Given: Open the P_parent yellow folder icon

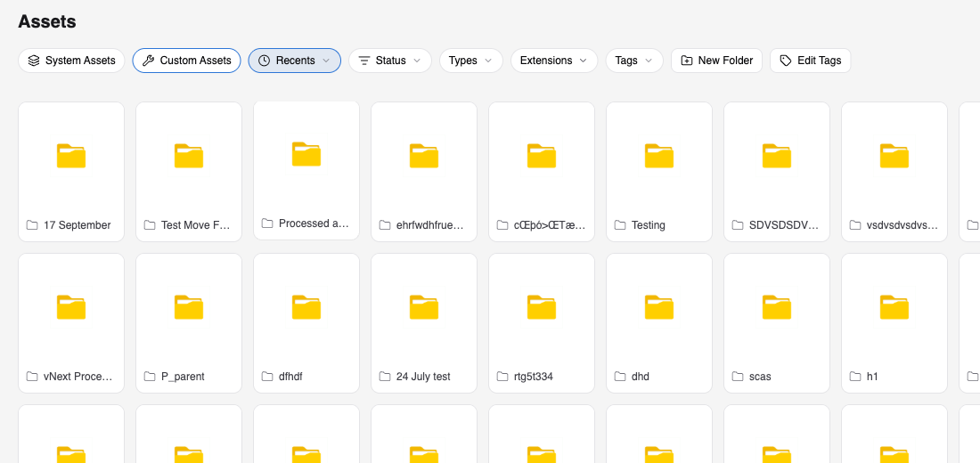Looking at the screenshot, I should point(189,307).
